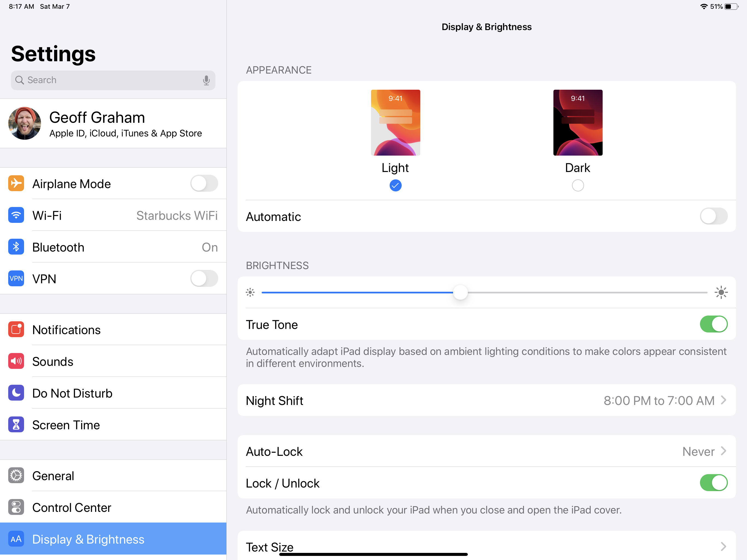Screen dimensions: 747x560
Task: Open Night Shift schedule row
Action: (x=487, y=400)
